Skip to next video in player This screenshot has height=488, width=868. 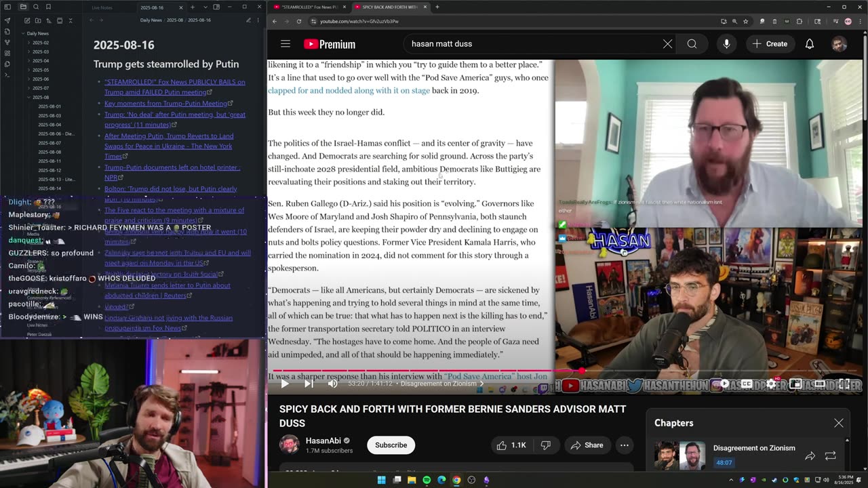309,384
